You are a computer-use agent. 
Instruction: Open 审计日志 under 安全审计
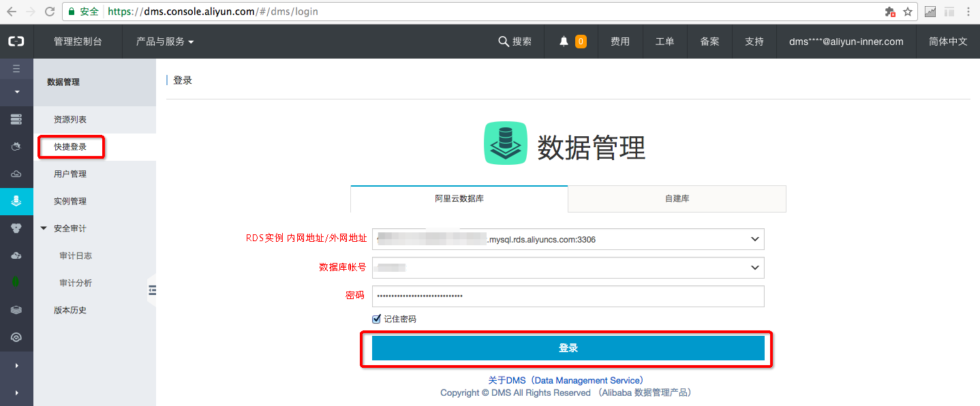point(76,255)
